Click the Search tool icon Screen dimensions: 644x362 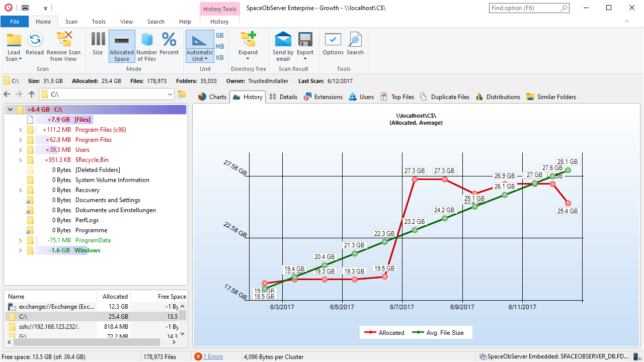(x=355, y=40)
